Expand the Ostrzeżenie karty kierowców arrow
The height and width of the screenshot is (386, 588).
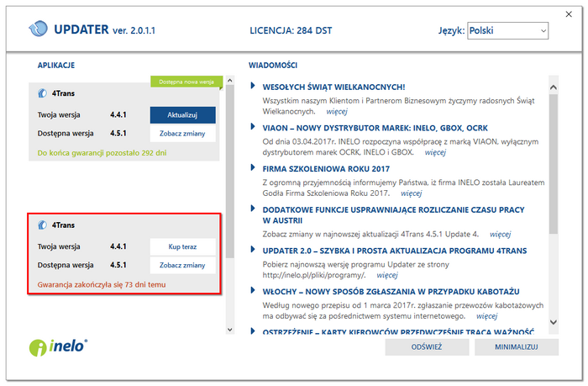click(253, 331)
